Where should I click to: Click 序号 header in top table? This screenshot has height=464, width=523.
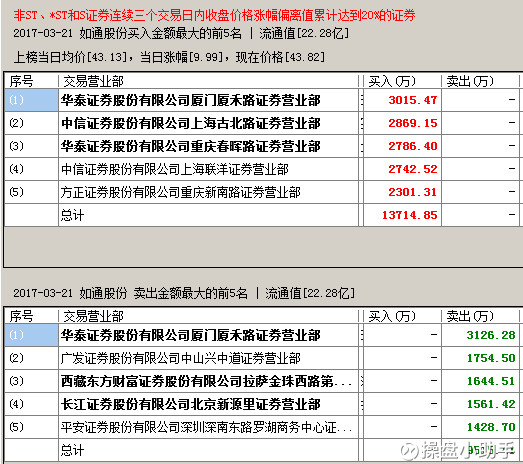(21, 81)
